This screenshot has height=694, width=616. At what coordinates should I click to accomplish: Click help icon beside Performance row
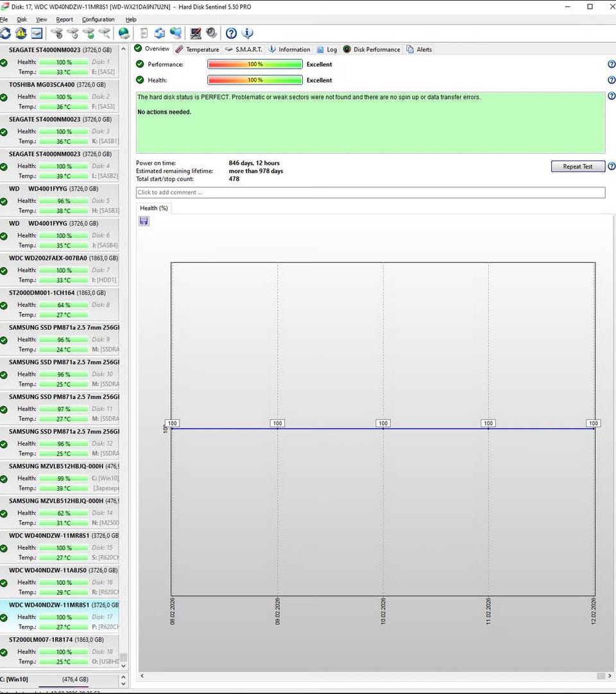[x=611, y=64]
